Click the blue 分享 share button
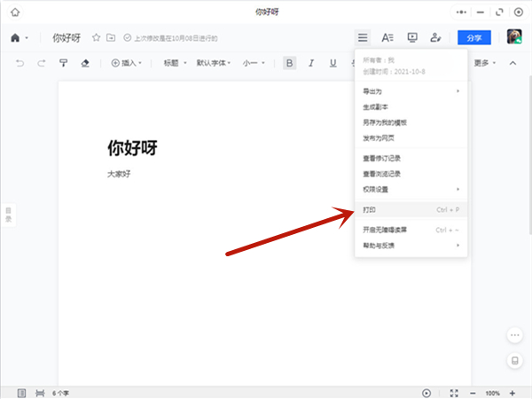This screenshot has height=399, width=532. click(x=474, y=37)
